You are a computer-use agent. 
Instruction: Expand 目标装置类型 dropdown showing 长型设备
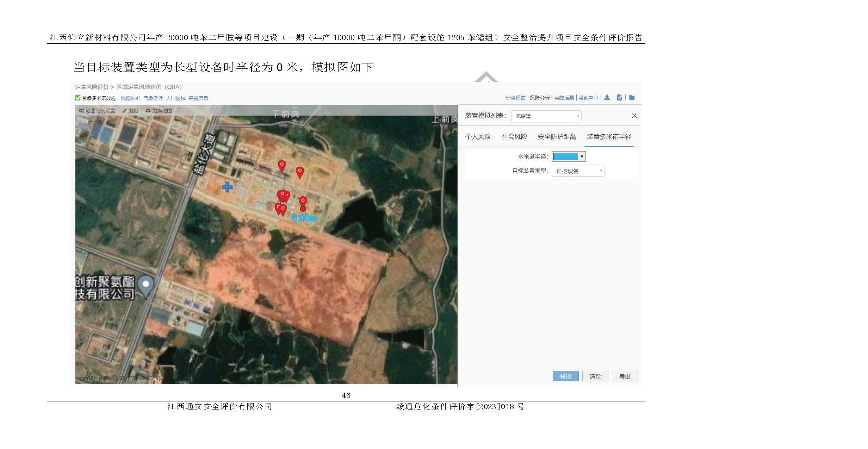pyautogui.click(x=601, y=171)
